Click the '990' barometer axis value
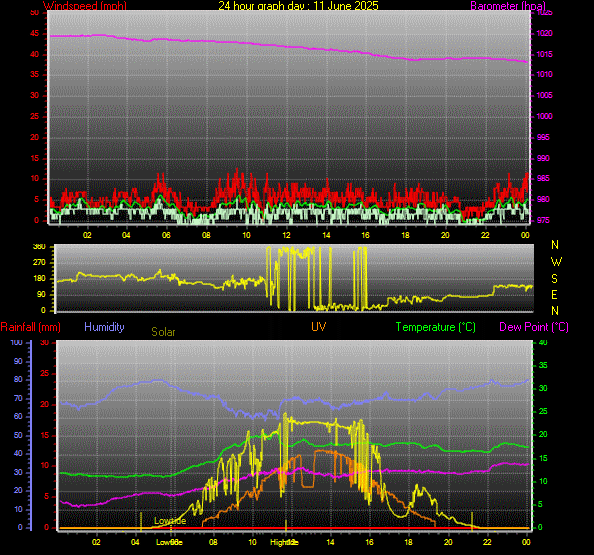The width and height of the screenshot is (594, 555). coord(543,158)
